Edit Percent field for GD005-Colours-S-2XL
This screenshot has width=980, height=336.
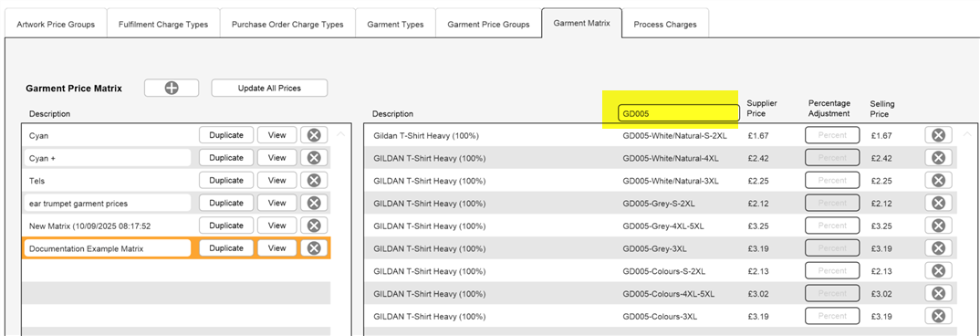click(x=832, y=271)
